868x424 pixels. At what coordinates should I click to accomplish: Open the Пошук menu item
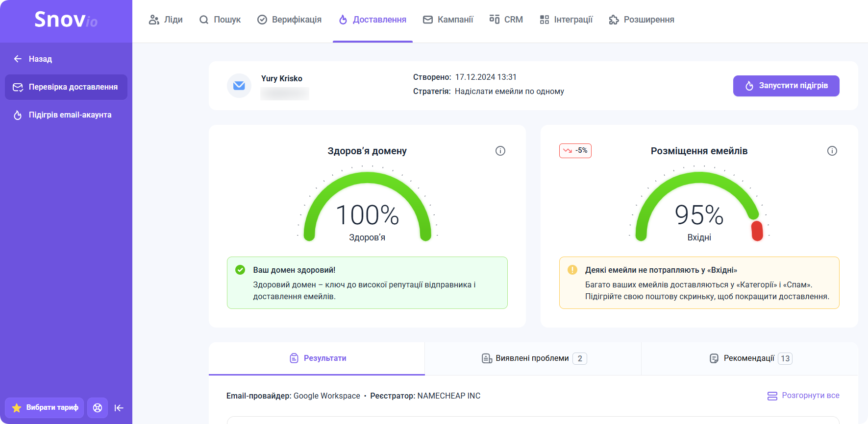220,20
